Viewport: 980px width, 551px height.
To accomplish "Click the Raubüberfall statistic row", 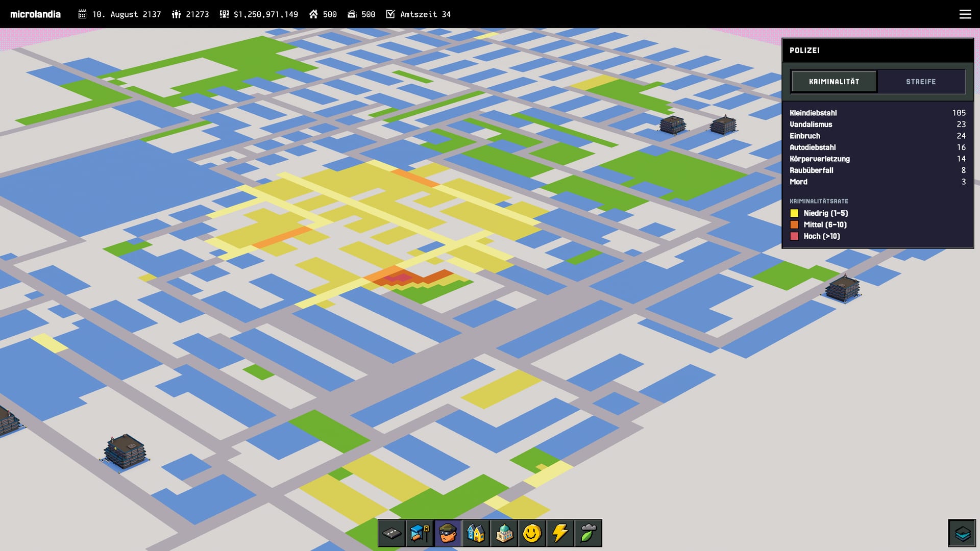I will point(877,170).
